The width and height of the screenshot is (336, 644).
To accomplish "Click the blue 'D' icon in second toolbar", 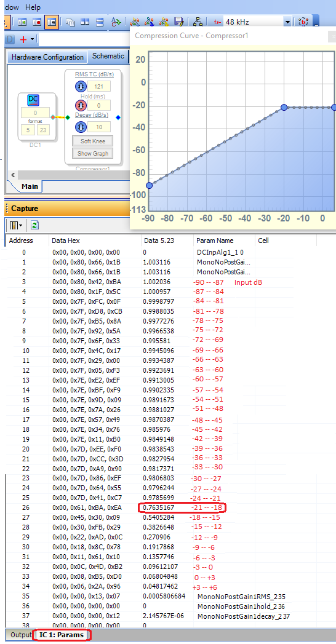I will click(10, 40).
